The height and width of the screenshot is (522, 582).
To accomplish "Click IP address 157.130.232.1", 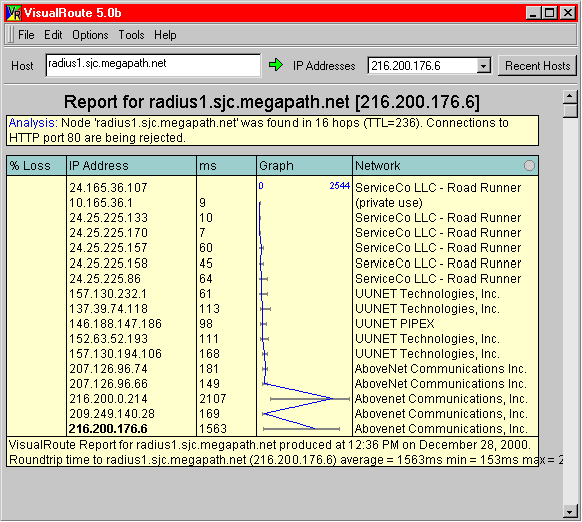I will (108, 294).
